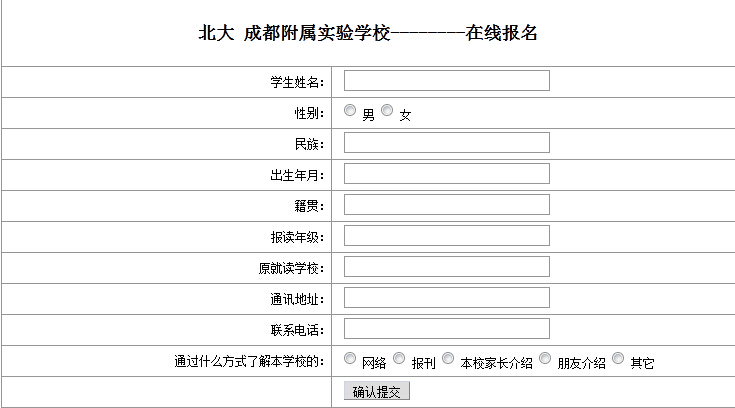Focus the 籍贯 text box
Image resolution: width=735 pixels, height=408 pixels.
pyautogui.click(x=446, y=205)
